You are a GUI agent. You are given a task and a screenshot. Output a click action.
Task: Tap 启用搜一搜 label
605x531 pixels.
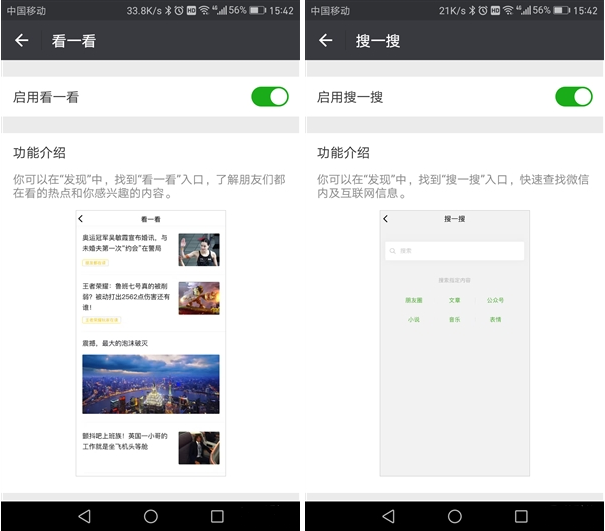coord(350,97)
